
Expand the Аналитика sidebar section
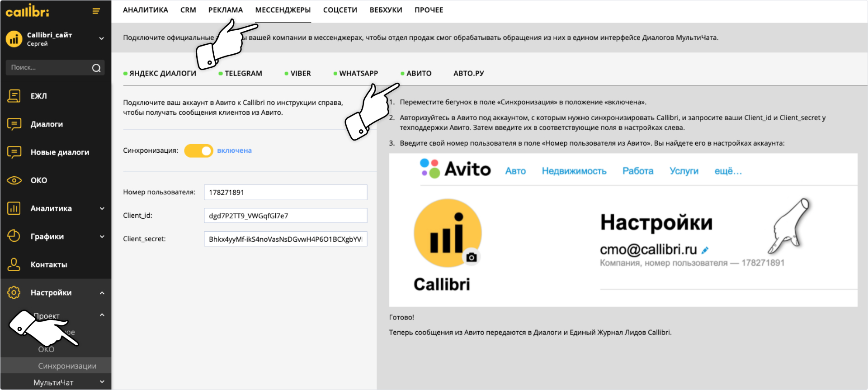point(102,208)
